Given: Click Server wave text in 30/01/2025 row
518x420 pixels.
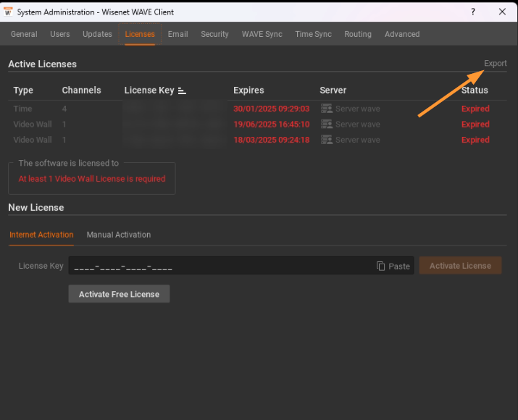Looking at the screenshot, I should click(x=358, y=109).
